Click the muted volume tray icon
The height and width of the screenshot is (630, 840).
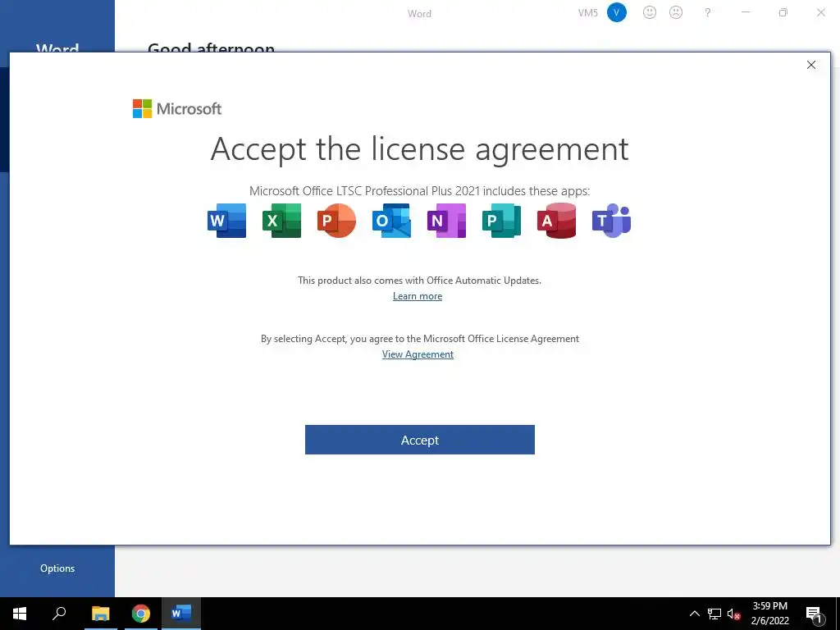[734, 614]
